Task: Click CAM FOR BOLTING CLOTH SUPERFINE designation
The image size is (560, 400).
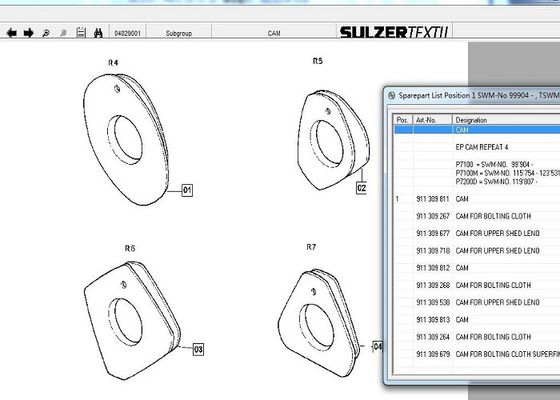Action: [508, 354]
